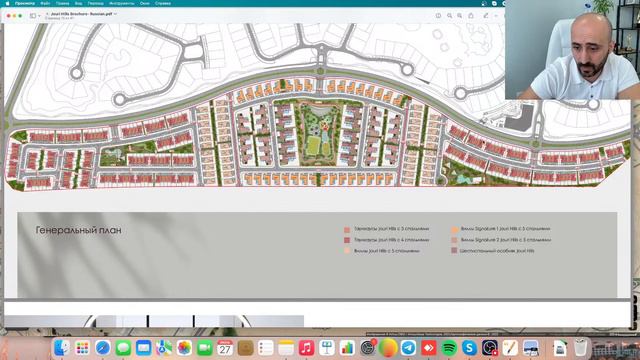Open Launchpad from the Dock
Image resolution: width=640 pixels, height=360 pixels.
pyautogui.click(x=82, y=348)
